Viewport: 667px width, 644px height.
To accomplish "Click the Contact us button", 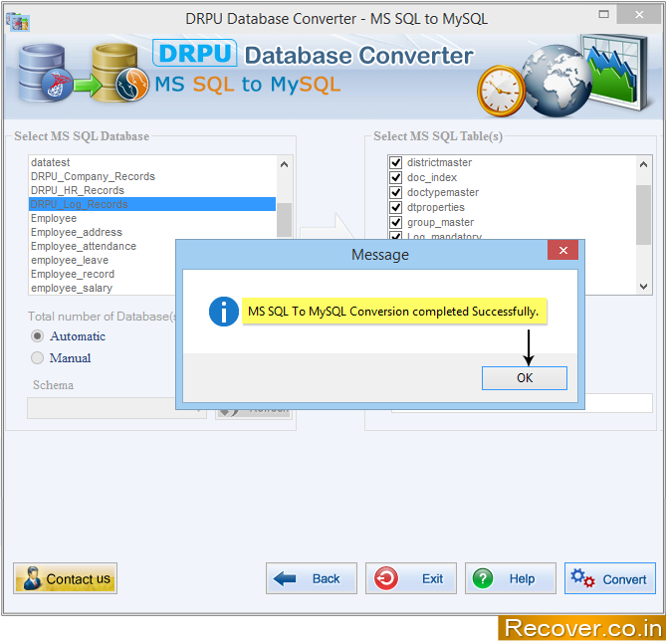I will pyautogui.click(x=65, y=578).
